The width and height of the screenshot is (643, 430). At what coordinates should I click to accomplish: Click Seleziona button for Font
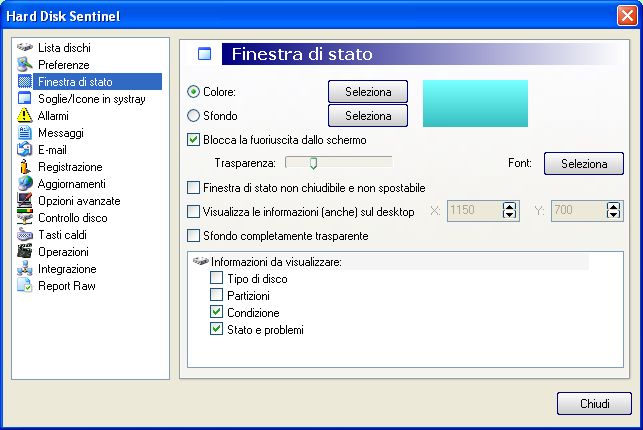(x=584, y=164)
